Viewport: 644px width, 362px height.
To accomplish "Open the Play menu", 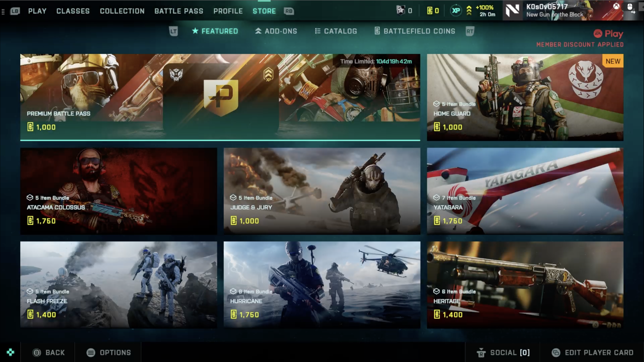I will [37, 11].
